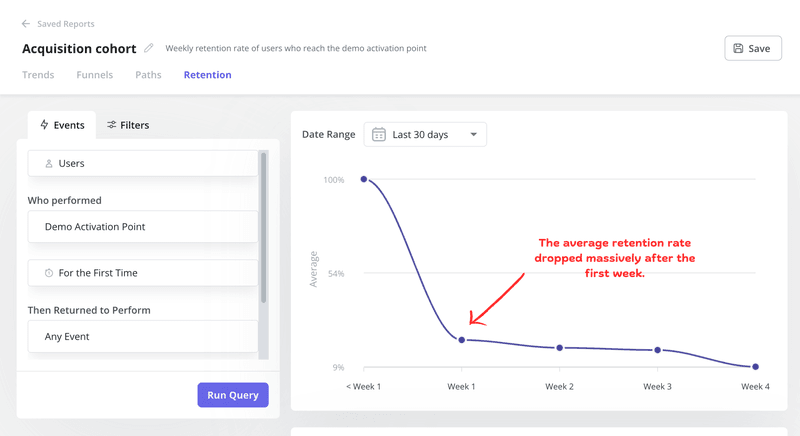Image resolution: width=800 pixels, height=436 pixels.
Task: Click the Week 1 data point on chart
Action: (x=462, y=340)
